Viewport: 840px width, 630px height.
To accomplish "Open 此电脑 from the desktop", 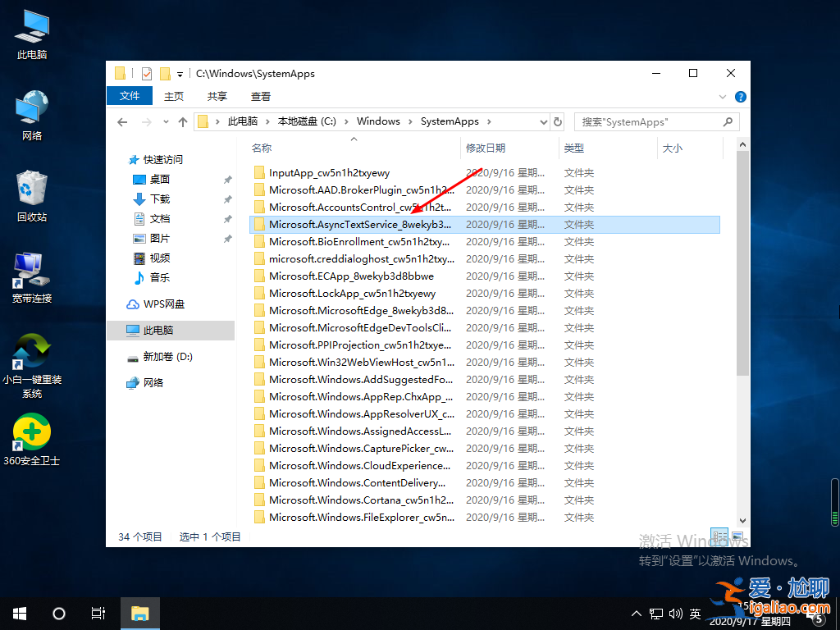I will (x=30, y=33).
